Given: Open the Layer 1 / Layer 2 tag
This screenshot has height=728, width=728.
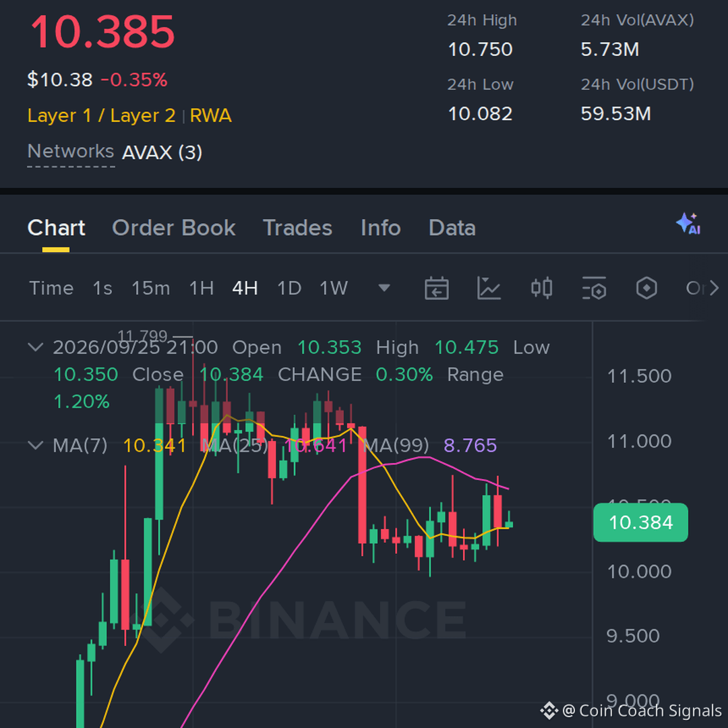Looking at the screenshot, I should tap(101, 116).
